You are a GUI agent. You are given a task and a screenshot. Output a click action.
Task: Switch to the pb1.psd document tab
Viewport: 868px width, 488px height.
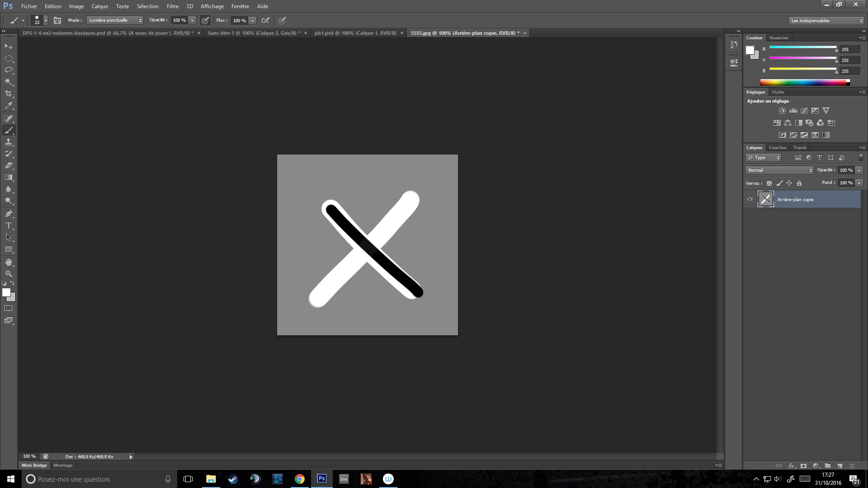(355, 33)
